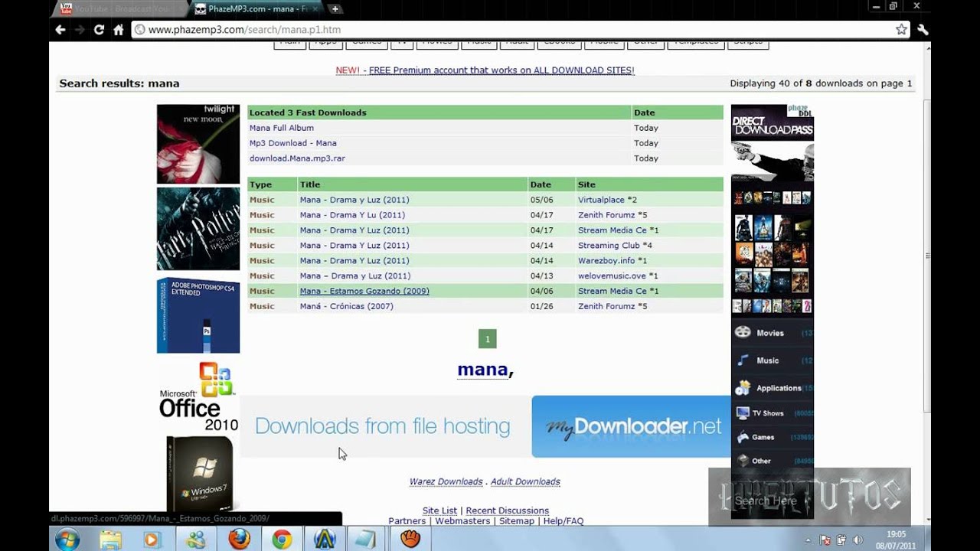The image size is (980, 551).
Task: Open the Applications category icon
Action: click(x=743, y=388)
